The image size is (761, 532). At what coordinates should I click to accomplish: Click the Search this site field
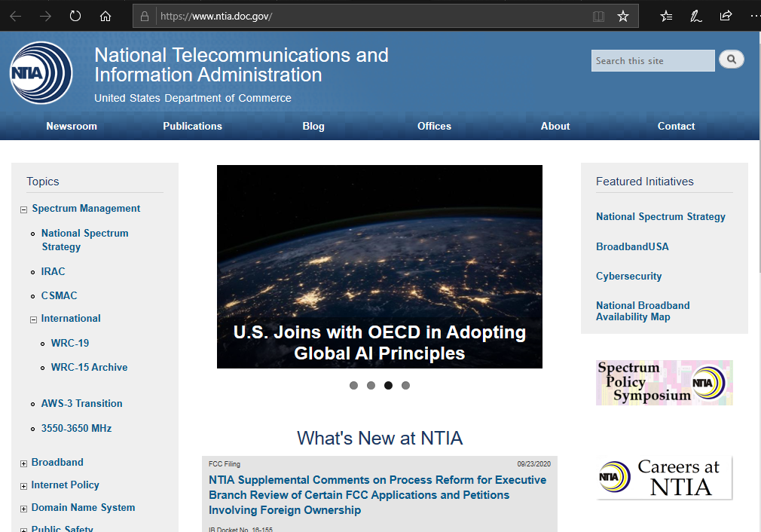coord(653,61)
